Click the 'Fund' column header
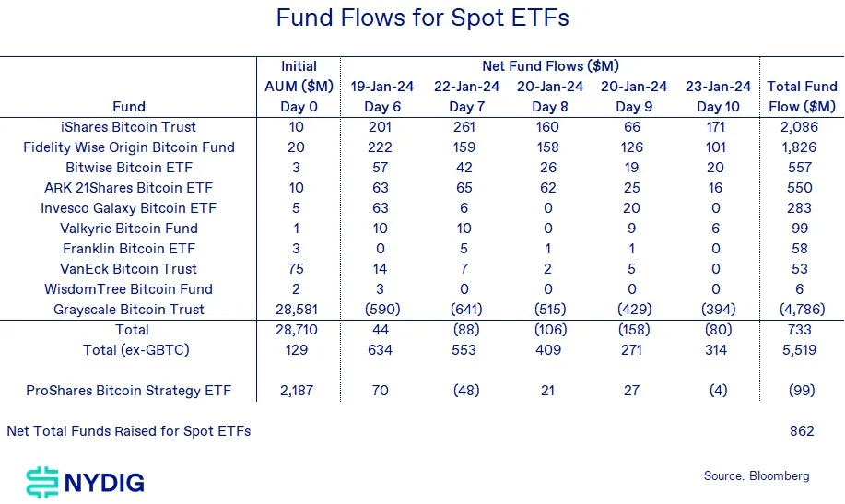The image size is (845, 504). coord(128,107)
